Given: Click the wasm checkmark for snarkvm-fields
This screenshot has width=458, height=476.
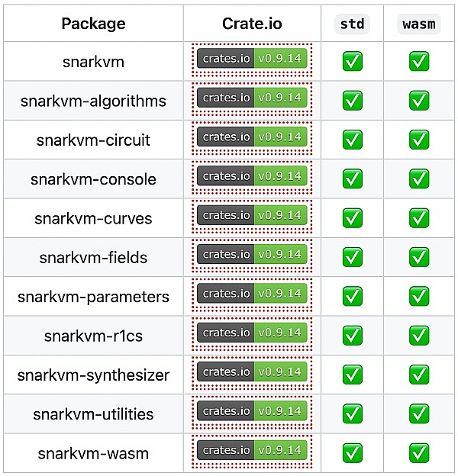Looking at the screenshot, I should point(419,256).
